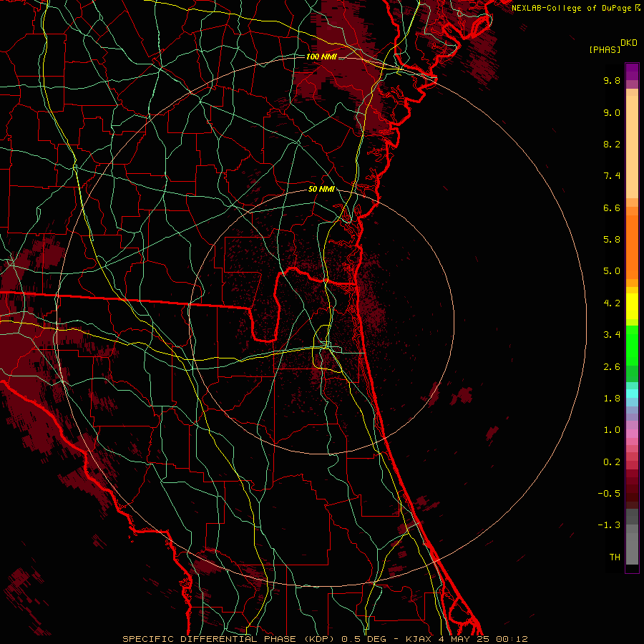This screenshot has height=644, width=644.
Task: Select the 1.0 scale value
Action: [612, 430]
